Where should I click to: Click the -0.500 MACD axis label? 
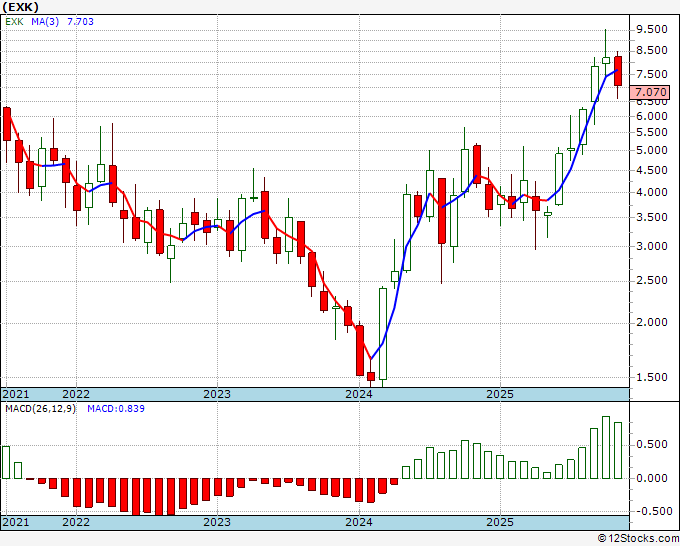[651, 511]
